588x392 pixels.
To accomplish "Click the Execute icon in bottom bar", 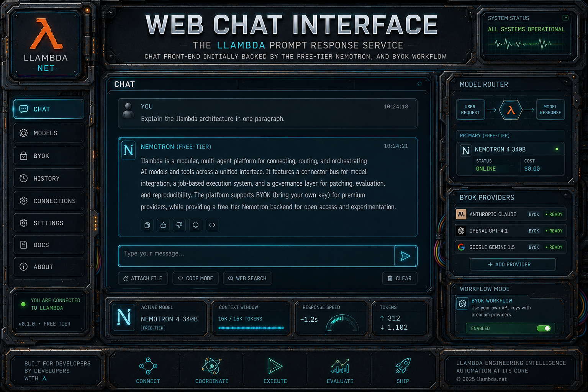I will coord(275,366).
